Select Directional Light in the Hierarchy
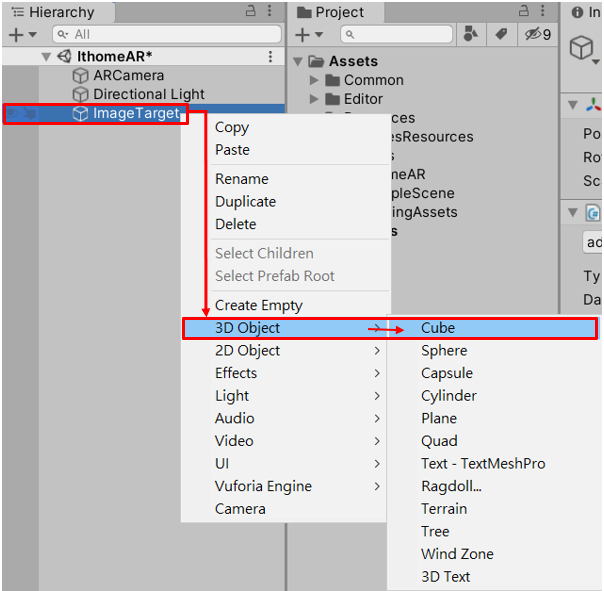604x591 pixels. (x=149, y=94)
